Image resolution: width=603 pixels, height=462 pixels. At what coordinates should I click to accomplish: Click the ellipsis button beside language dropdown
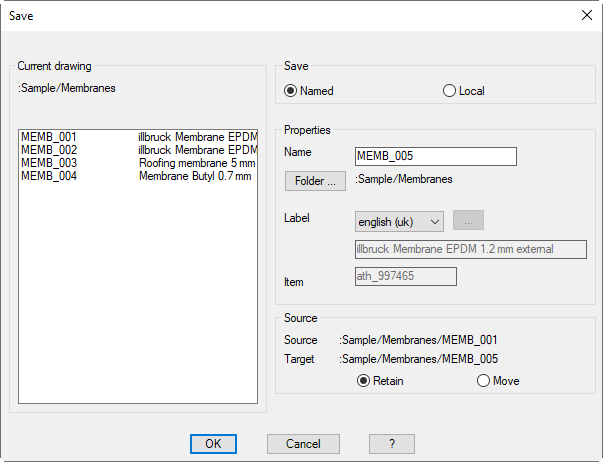(468, 221)
